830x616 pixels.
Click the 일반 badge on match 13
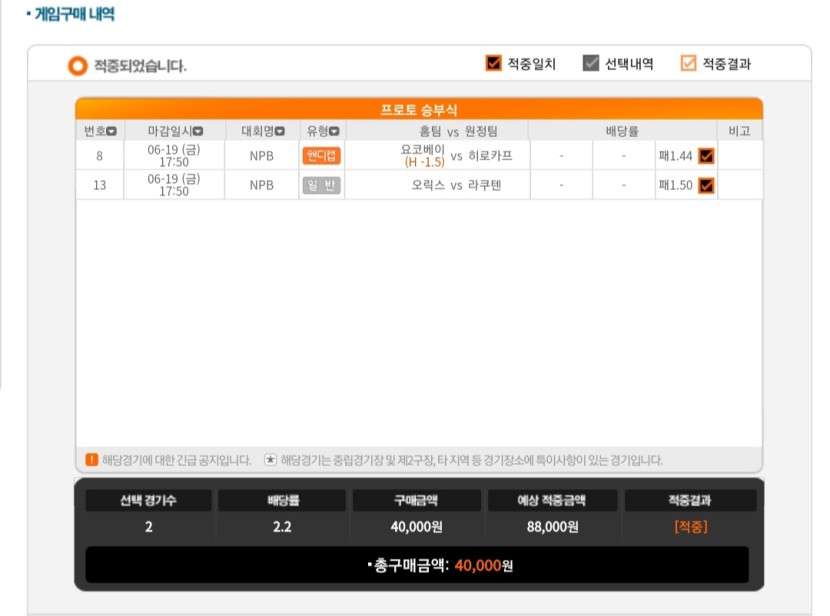coord(321,185)
